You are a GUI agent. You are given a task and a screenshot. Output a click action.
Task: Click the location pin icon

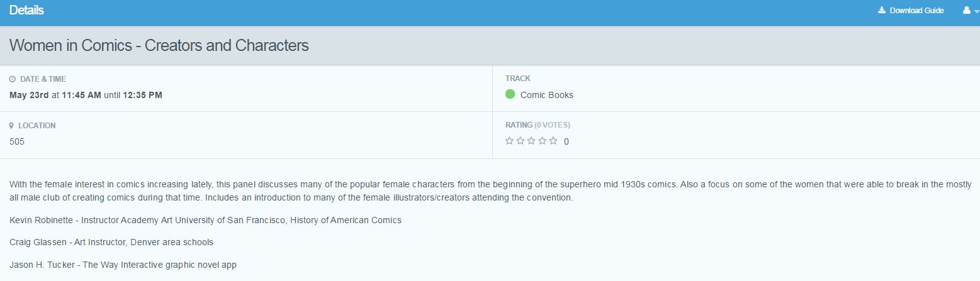click(12, 126)
